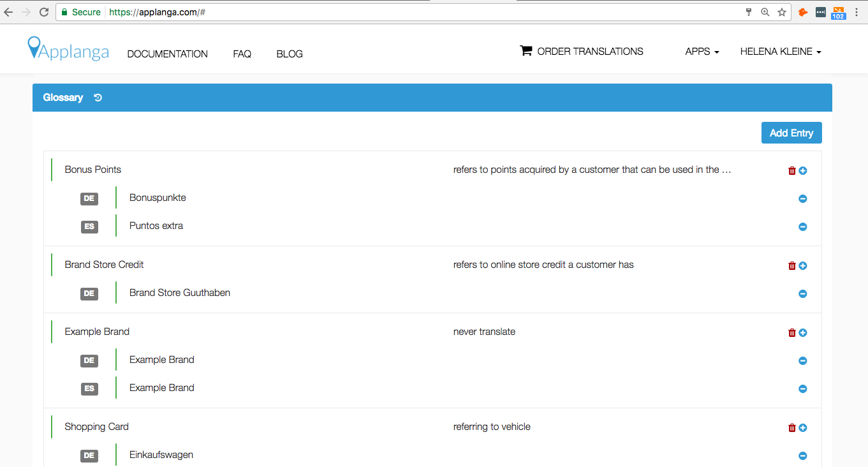Click the shopping cart Order Translations link
The width and height of the screenshot is (868, 467).
click(x=582, y=52)
